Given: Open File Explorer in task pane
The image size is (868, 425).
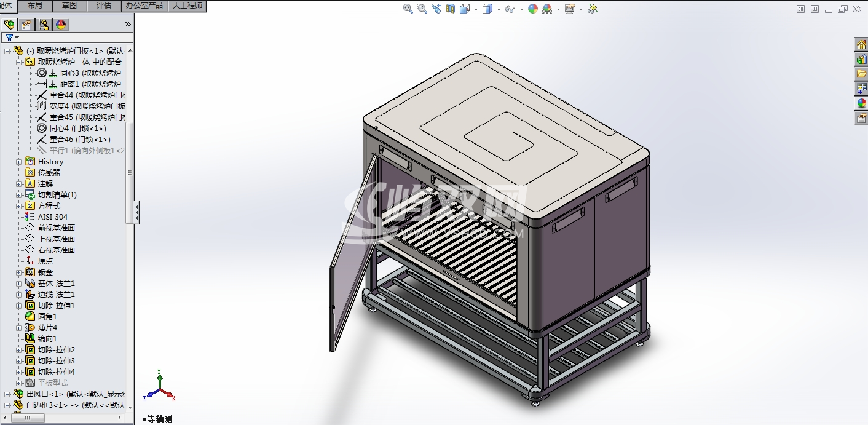Looking at the screenshot, I should tap(861, 74).
